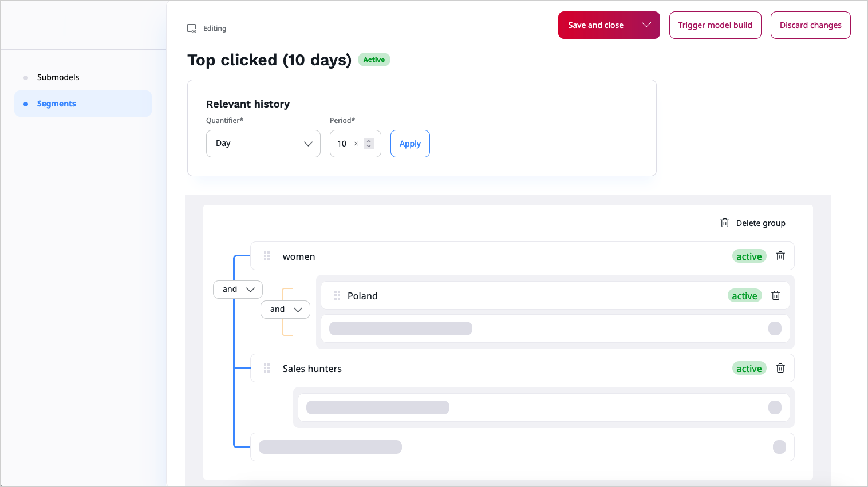Open the outer group 'and' operator dropdown
Viewport: 868px width, 487px height.
(x=238, y=290)
